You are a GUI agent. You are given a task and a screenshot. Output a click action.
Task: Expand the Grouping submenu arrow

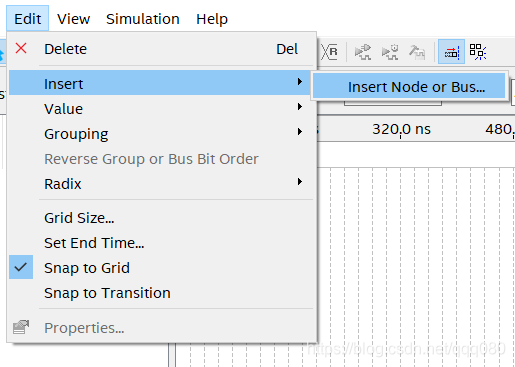(300, 132)
